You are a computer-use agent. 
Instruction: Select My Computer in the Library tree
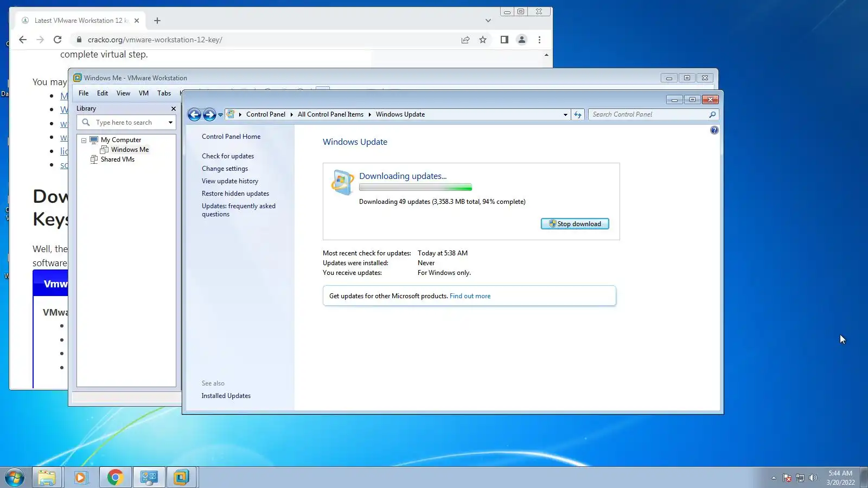(121, 140)
